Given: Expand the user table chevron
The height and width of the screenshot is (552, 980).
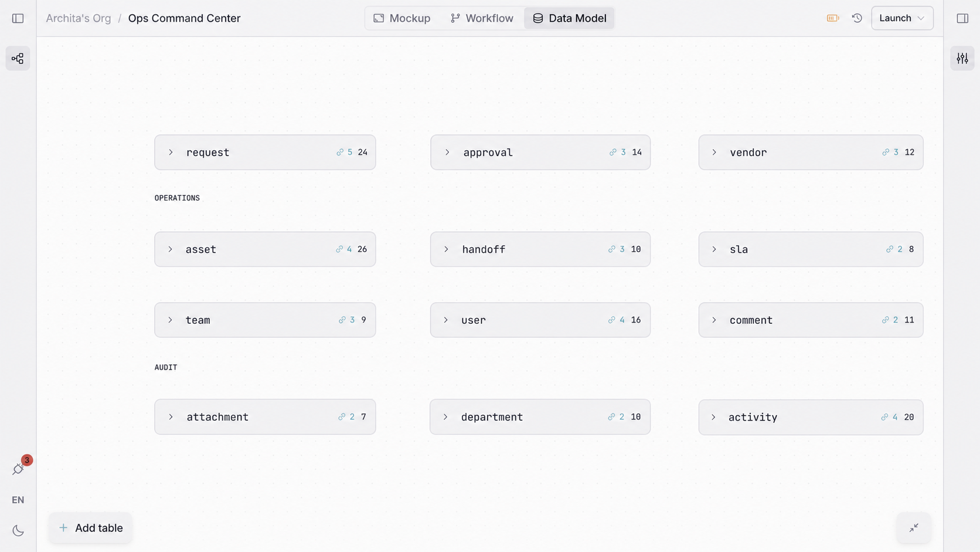Looking at the screenshot, I should (445, 320).
